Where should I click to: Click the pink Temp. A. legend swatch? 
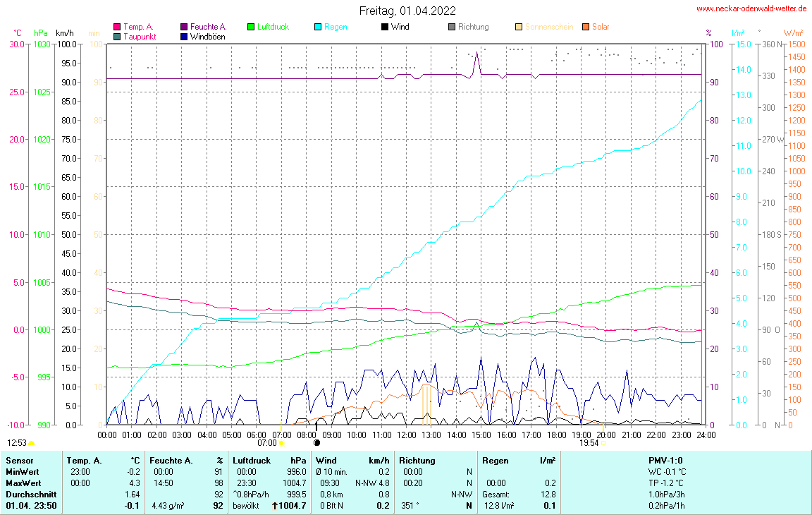(117, 27)
